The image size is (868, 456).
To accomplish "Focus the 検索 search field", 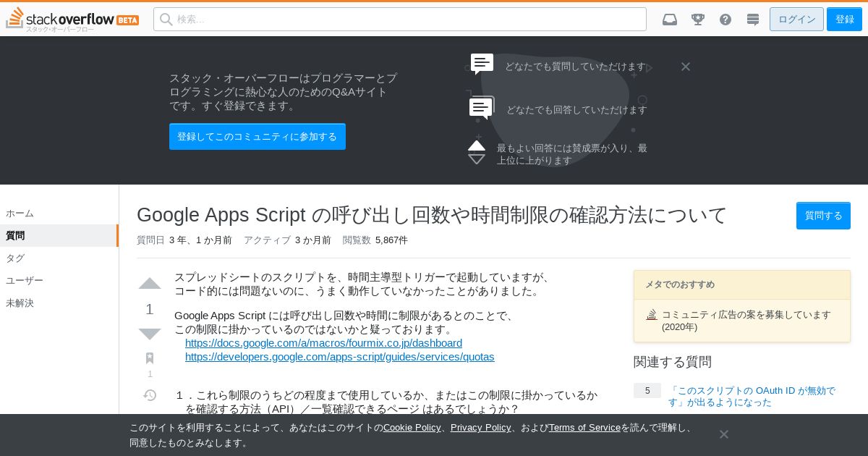I will click(x=400, y=20).
